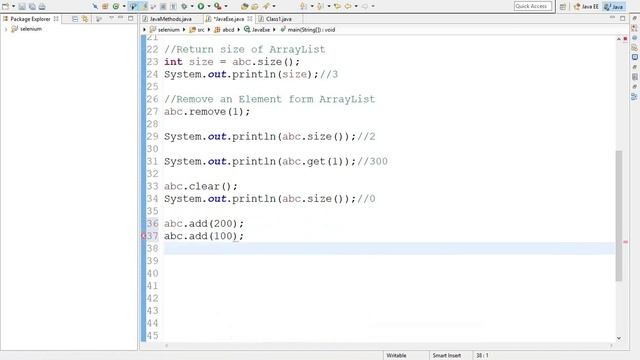Minimize the editor area
This screenshot has width=640, height=360.
[612, 18]
